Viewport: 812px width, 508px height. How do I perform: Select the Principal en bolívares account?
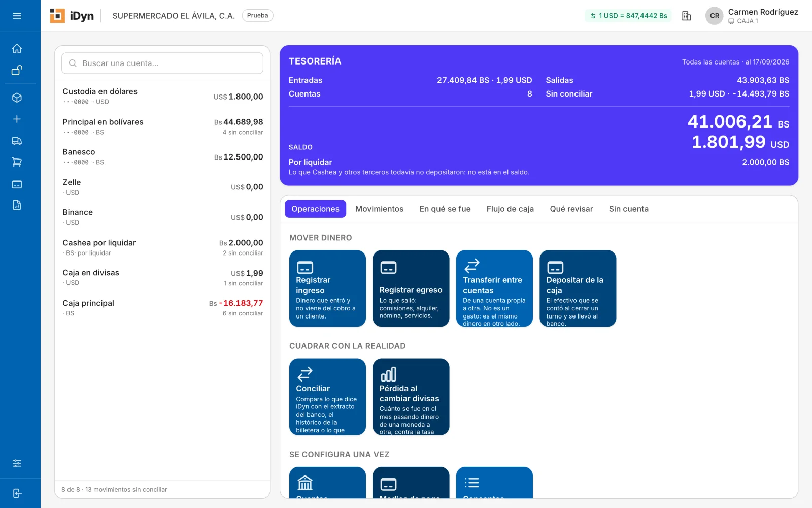point(162,126)
